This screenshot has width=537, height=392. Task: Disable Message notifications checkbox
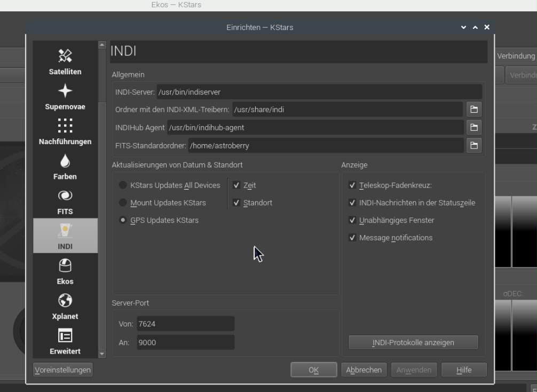click(352, 238)
